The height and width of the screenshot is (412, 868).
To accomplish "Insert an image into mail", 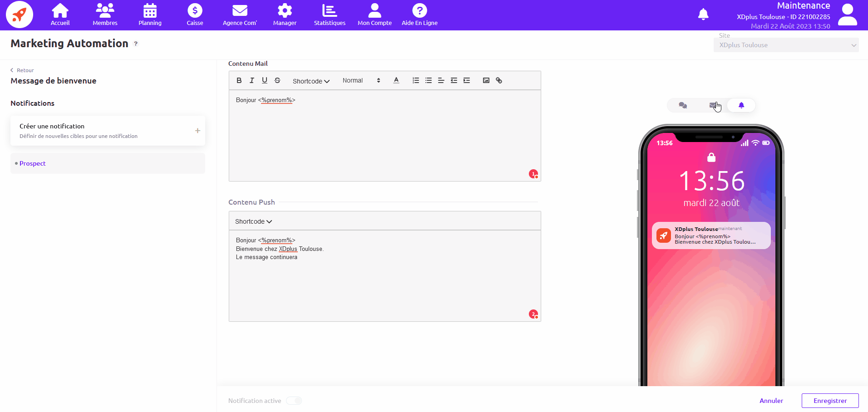I will tap(486, 80).
